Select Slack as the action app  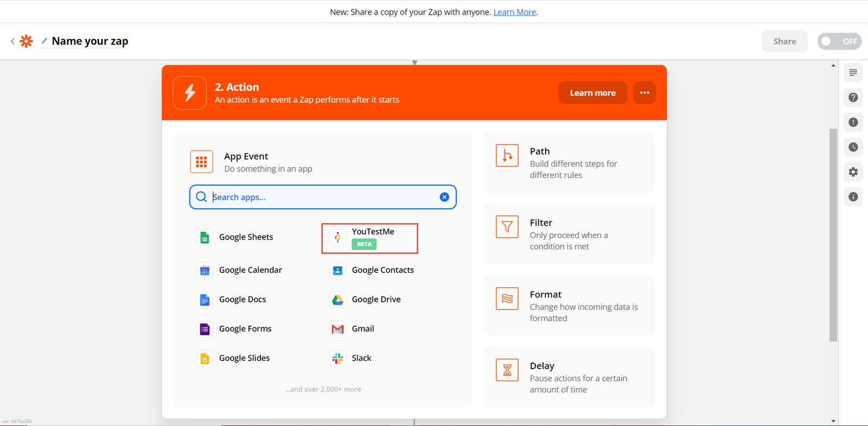pos(361,358)
